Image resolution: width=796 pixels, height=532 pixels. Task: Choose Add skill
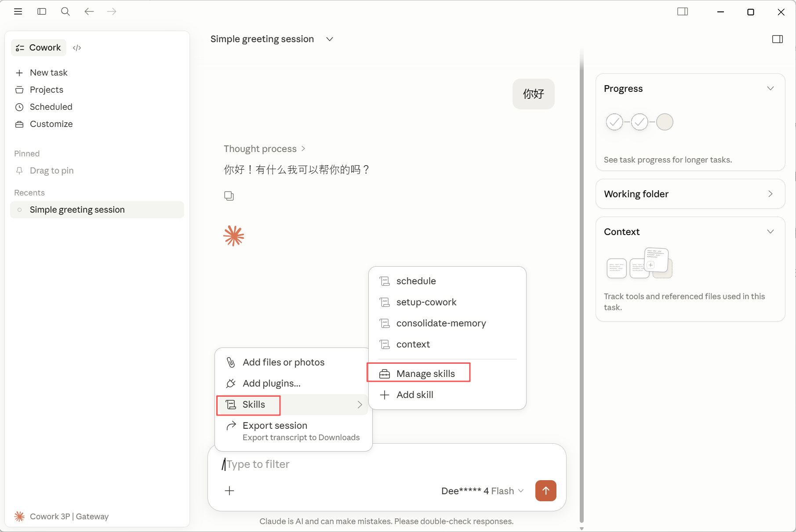(x=447, y=395)
